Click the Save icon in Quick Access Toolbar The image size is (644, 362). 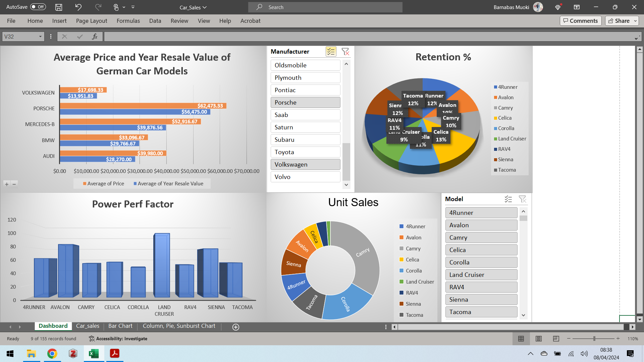[x=58, y=7]
